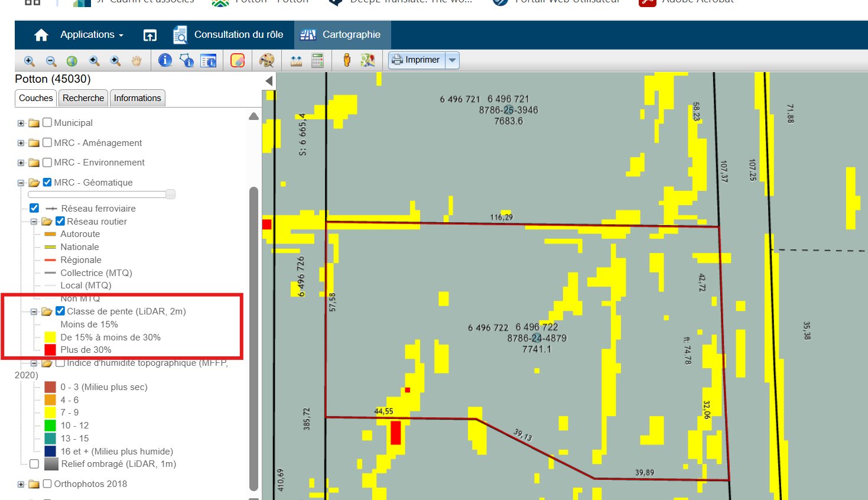Open the street view pegman tool

coord(347,60)
